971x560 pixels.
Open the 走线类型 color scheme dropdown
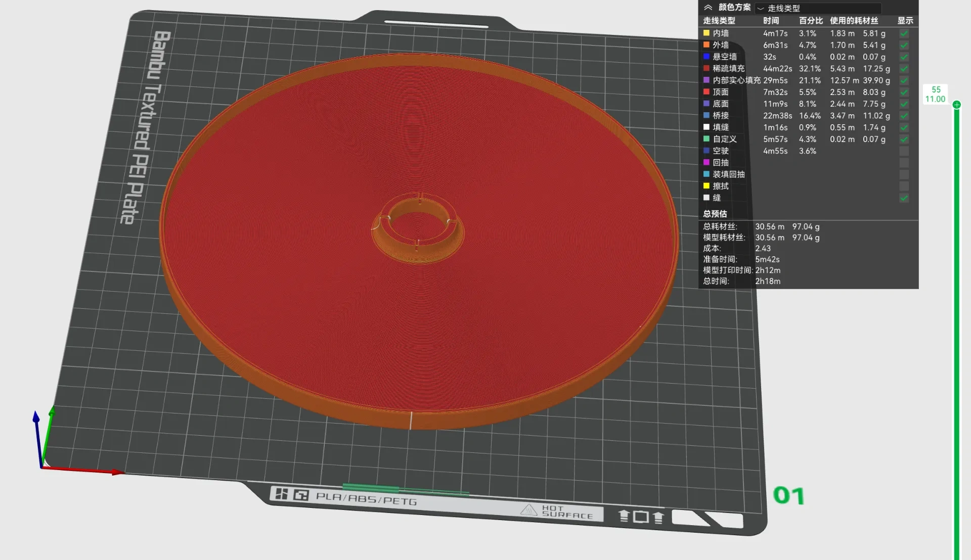click(818, 8)
